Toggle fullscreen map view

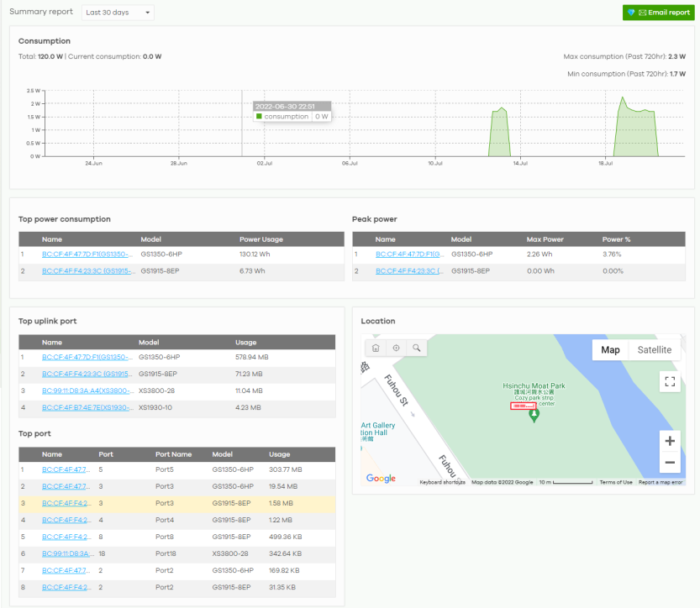click(669, 381)
